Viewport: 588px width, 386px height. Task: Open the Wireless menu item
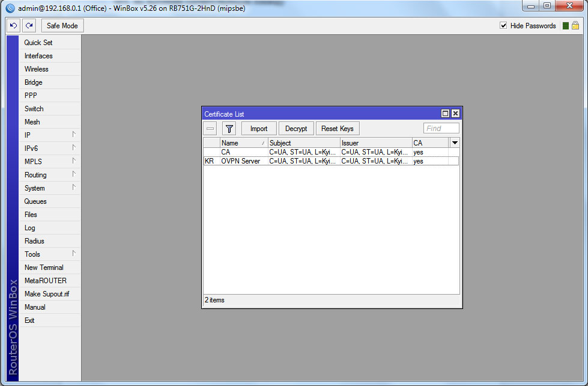click(x=36, y=69)
